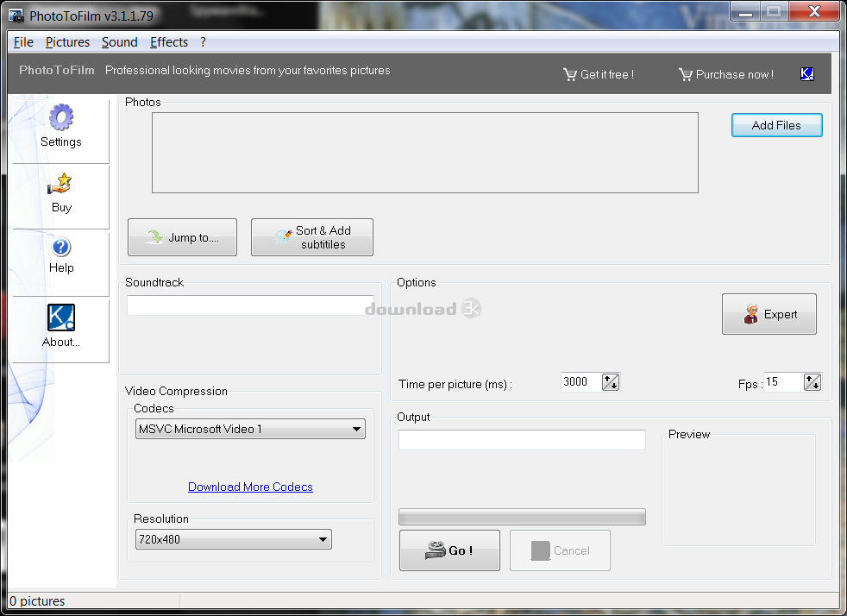Click the Buy star icon
Viewport: 847px width, 616px height.
pyautogui.click(x=60, y=184)
